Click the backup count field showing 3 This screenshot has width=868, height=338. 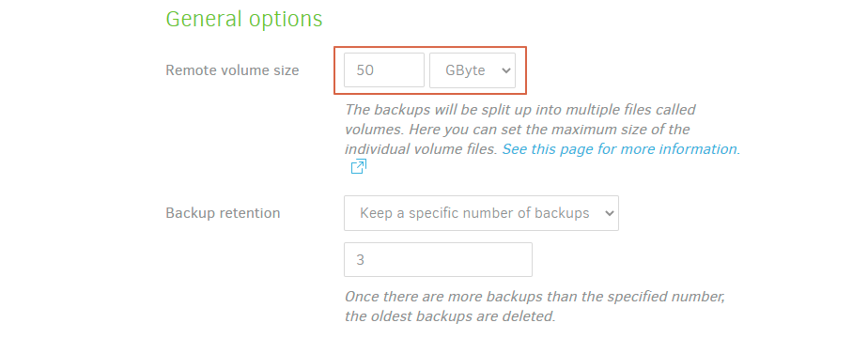(438, 259)
